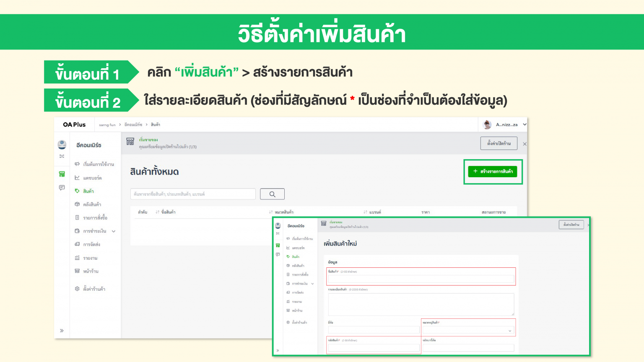Viewport: 644px width, 362px height.
Task: Expand the large sidebar with the » arrow
Action: coord(62,331)
